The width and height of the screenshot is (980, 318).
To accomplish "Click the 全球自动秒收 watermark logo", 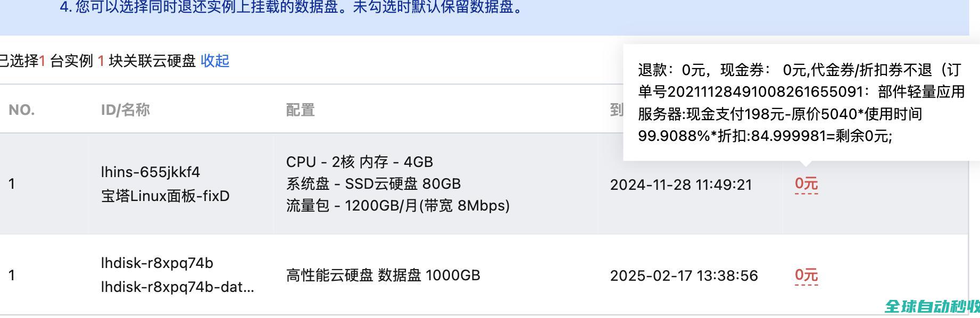I will (x=932, y=307).
